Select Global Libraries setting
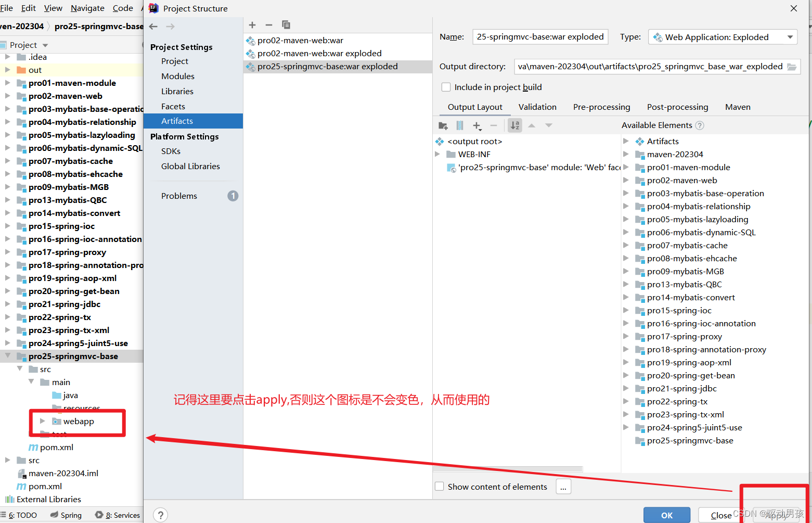Screen dimensions: 812x523 190,166
